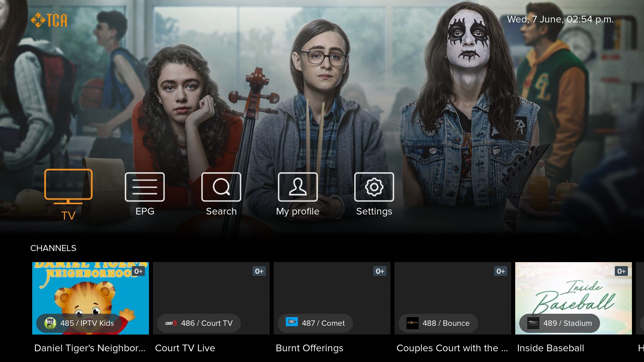Viewport: 644px width, 362px height.
Task: Open My profile
Action: (x=298, y=187)
